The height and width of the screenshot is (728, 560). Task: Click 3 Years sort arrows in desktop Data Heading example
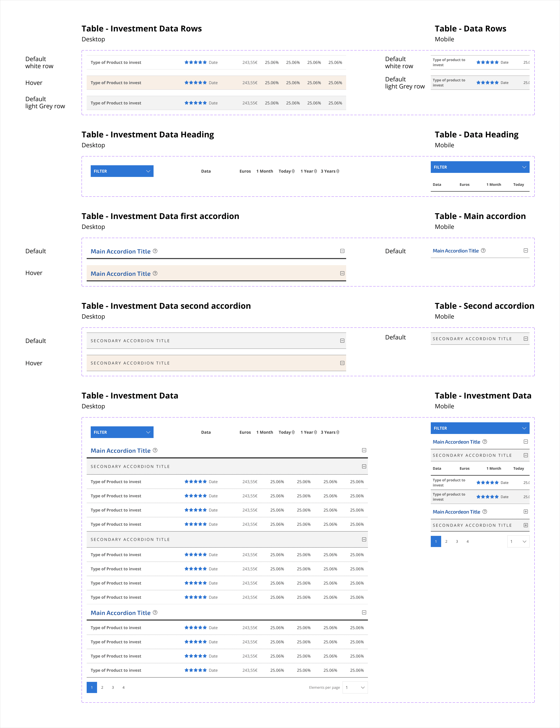click(x=338, y=171)
